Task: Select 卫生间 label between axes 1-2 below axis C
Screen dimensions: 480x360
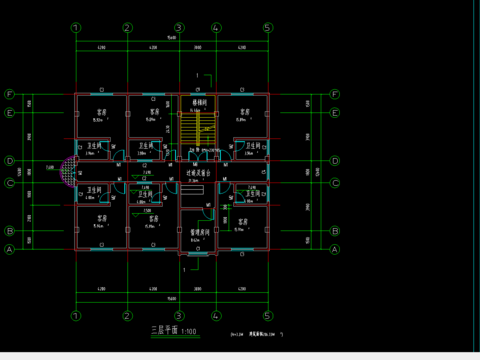Action: pyautogui.click(x=94, y=190)
